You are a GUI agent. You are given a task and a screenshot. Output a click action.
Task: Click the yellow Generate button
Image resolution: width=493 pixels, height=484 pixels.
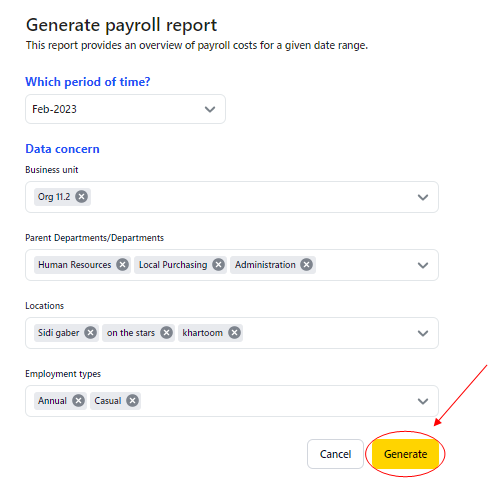(x=405, y=454)
